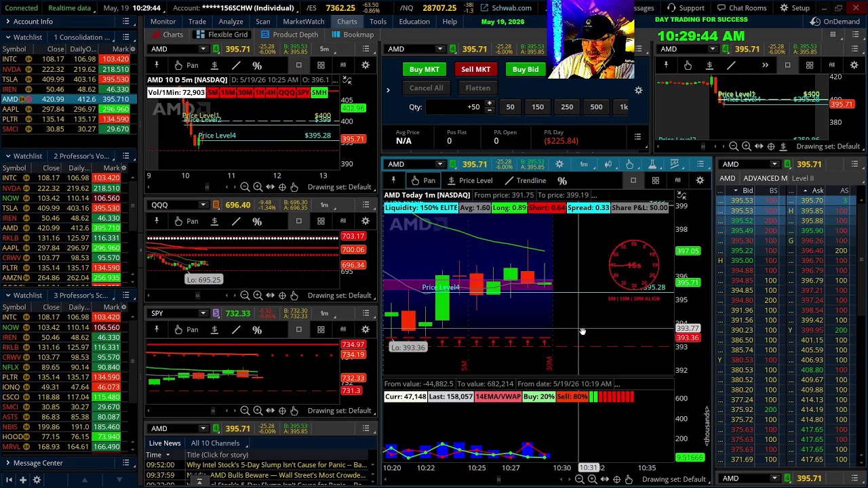
Task: Open Active Trader AMD symbol dropdown
Action: tap(440, 49)
